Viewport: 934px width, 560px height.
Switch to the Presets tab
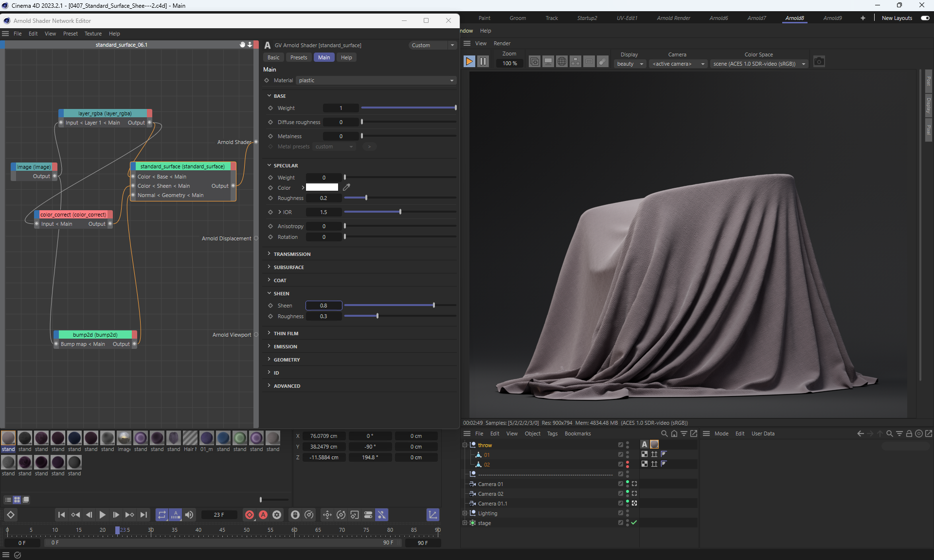298,57
